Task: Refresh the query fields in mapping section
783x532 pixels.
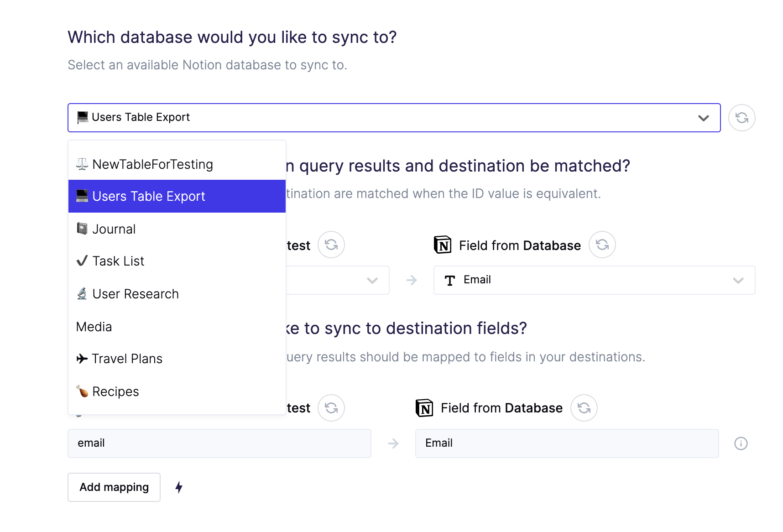Action: click(331, 408)
